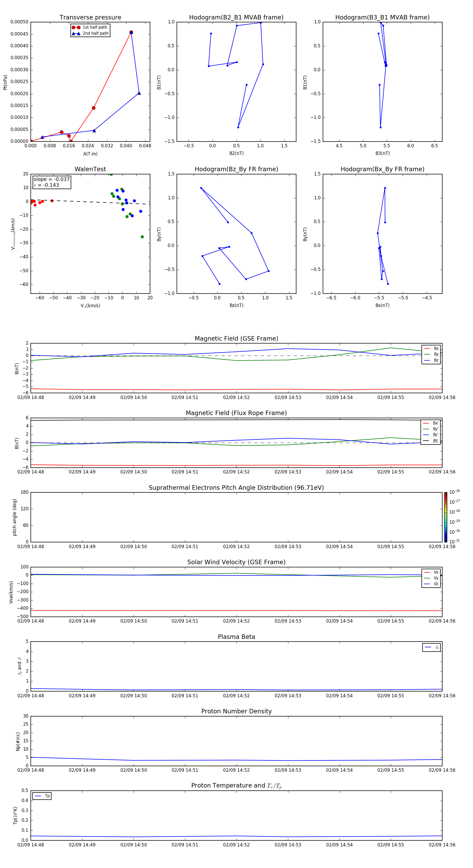Click the Suprathermal Electrons Pitch Angle title

236,488
